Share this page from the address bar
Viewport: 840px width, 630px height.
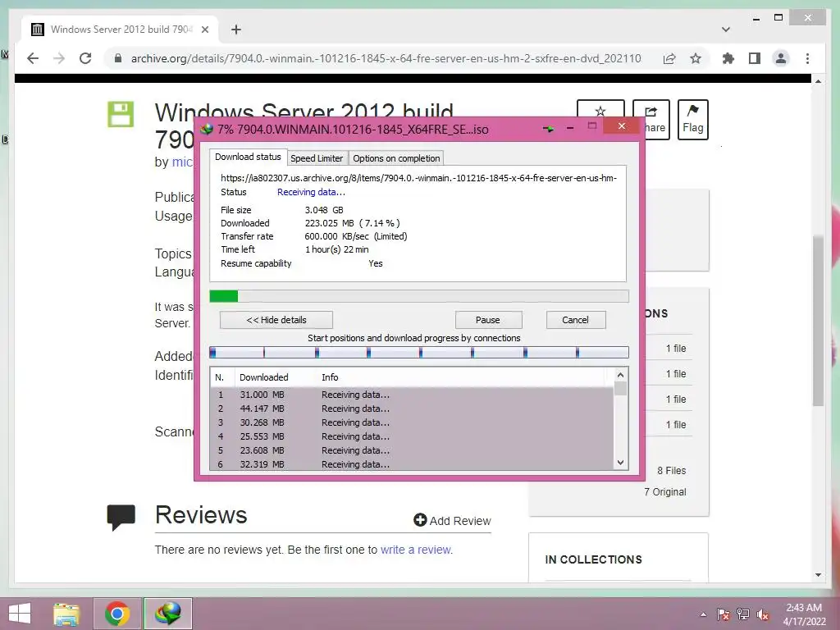669,58
